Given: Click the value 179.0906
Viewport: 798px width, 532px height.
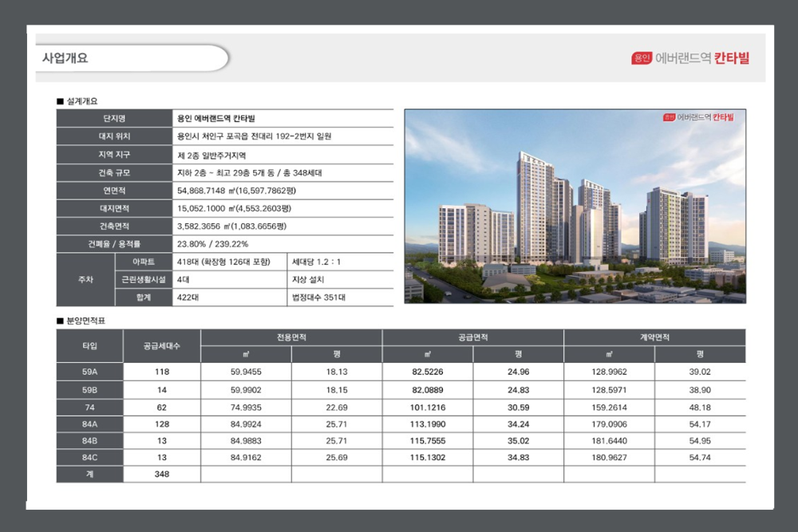Looking at the screenshot, I should pyautogui.click(x=609, y=424).
